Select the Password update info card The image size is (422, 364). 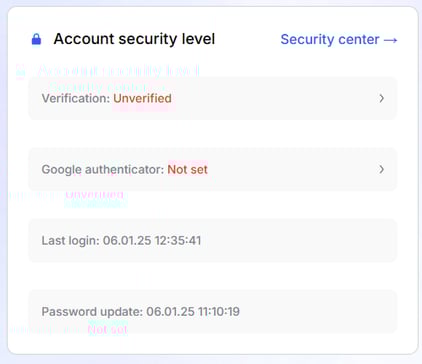213,311
